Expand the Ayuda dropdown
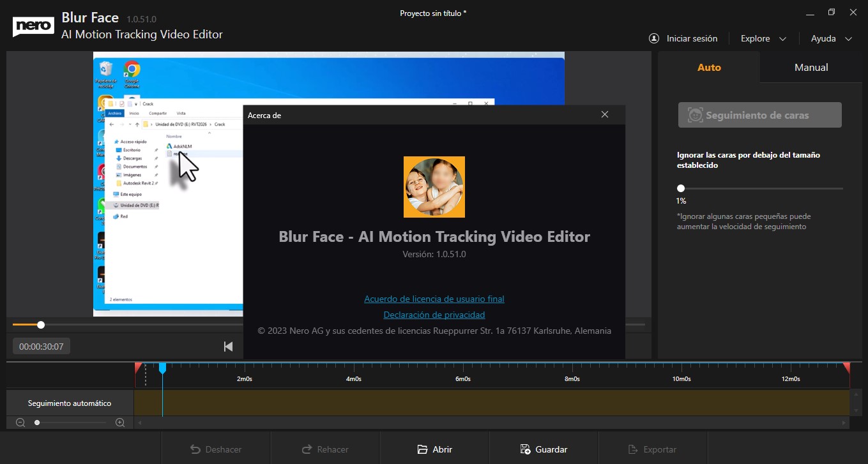 pos(830,38)
